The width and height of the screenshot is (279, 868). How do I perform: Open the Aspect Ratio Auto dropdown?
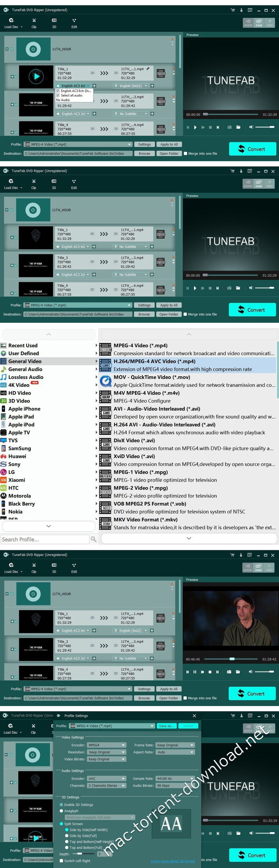click(x=175, y=752)
